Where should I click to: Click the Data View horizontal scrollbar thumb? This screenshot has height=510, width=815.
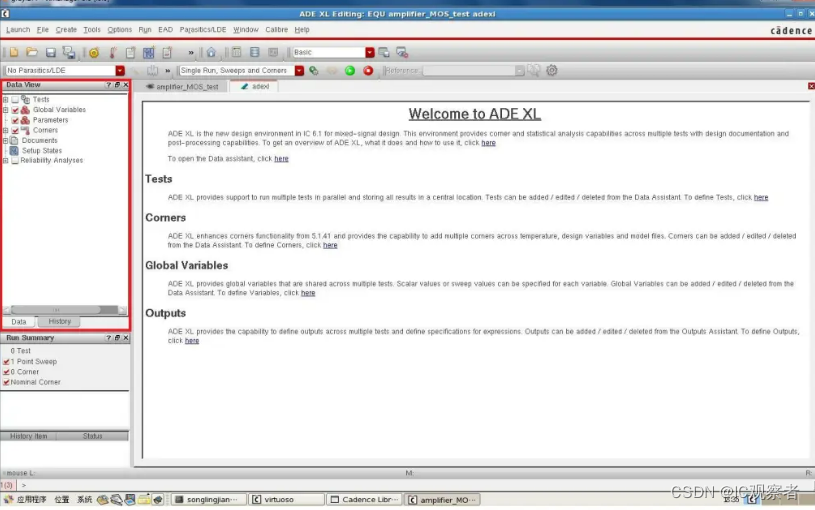pyautogui.click(x=56, y=310)
